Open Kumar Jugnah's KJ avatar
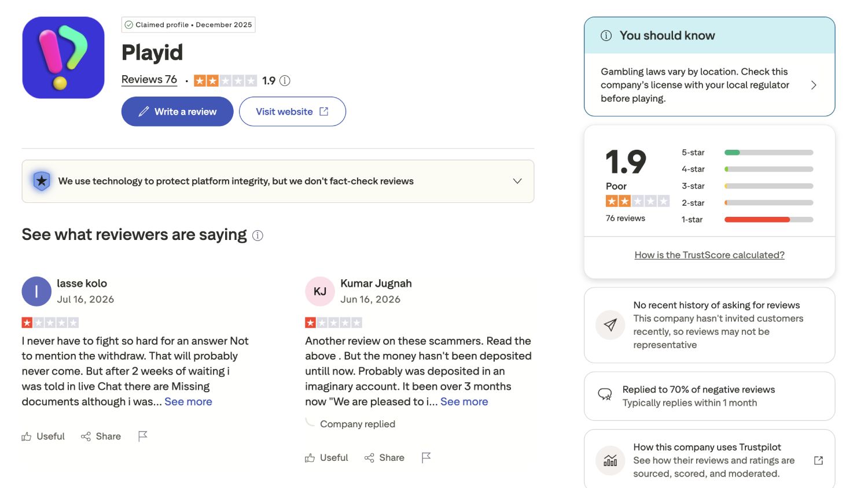The height and width of the screenshot is (488, 868). [320, 291]
